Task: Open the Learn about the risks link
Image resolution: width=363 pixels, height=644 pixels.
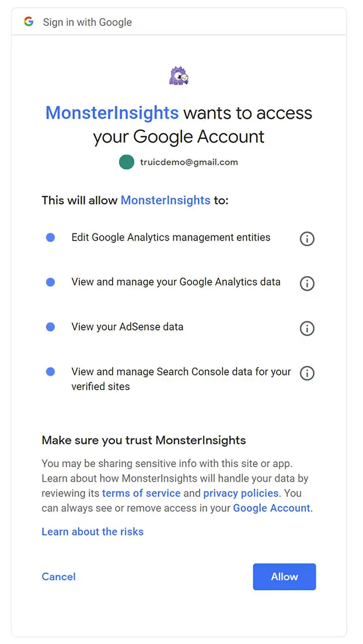Action: click(92, 531)
